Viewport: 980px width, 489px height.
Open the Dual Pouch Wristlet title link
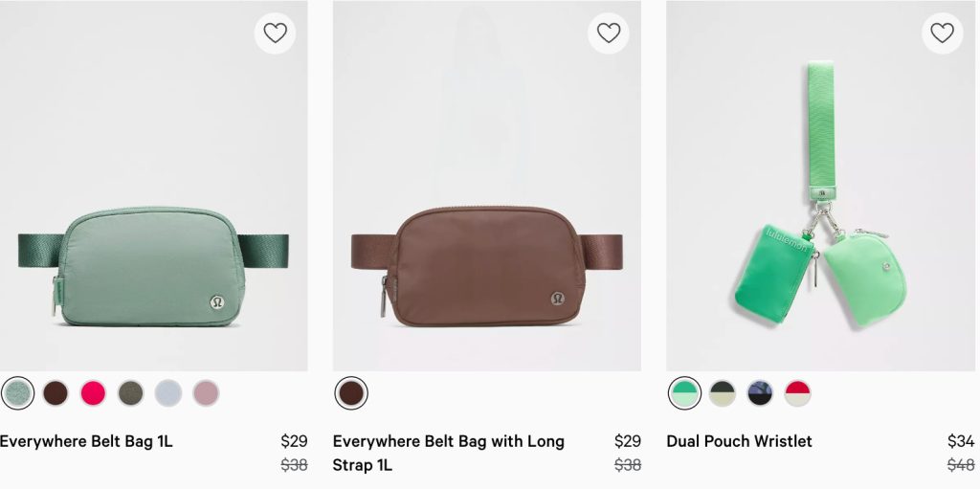click(x=739, y=441)
